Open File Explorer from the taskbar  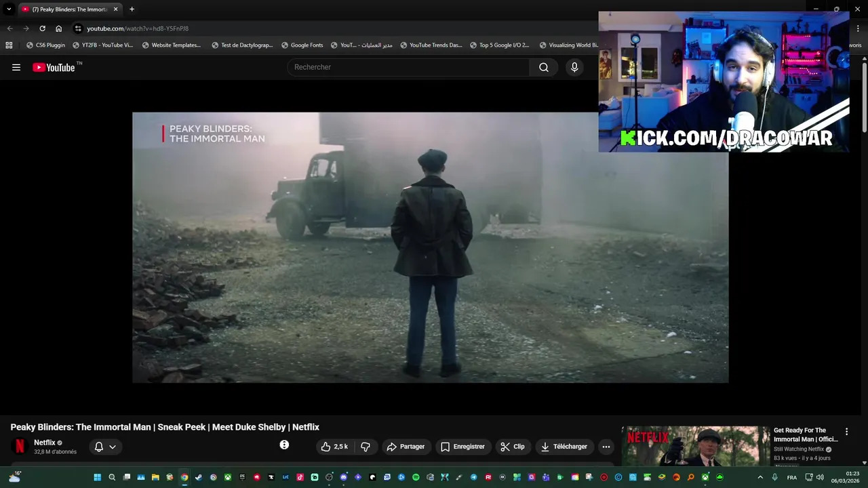(x=155, y=477)
